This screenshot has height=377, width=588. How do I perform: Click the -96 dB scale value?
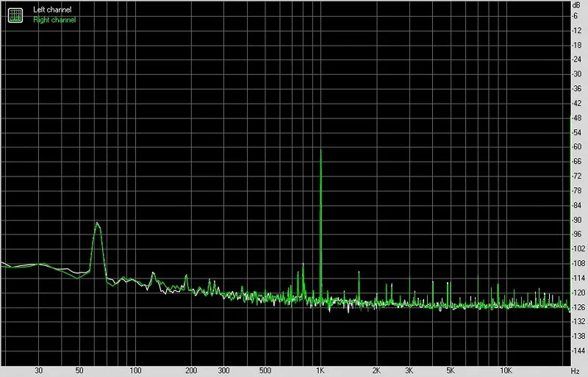[576, 234]
